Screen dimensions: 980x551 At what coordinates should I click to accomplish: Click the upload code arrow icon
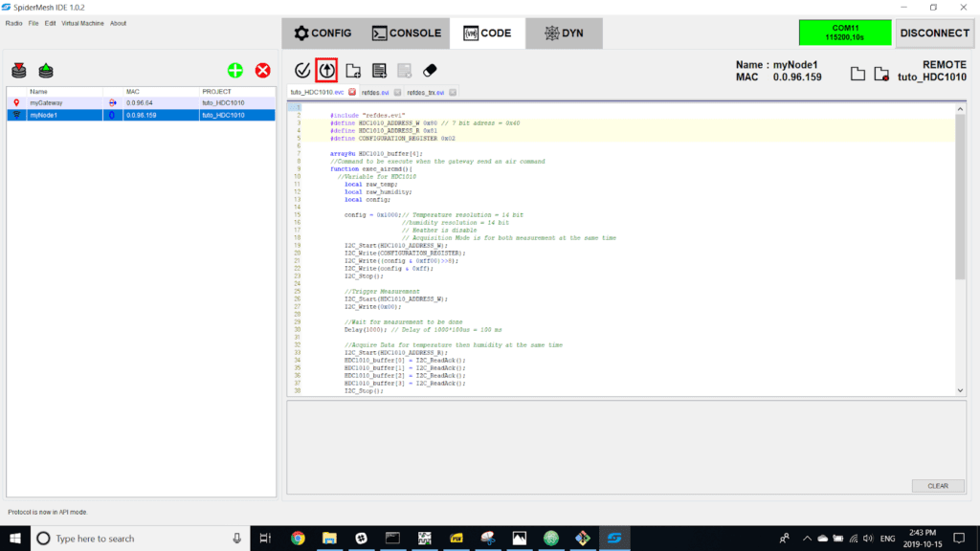327,71
